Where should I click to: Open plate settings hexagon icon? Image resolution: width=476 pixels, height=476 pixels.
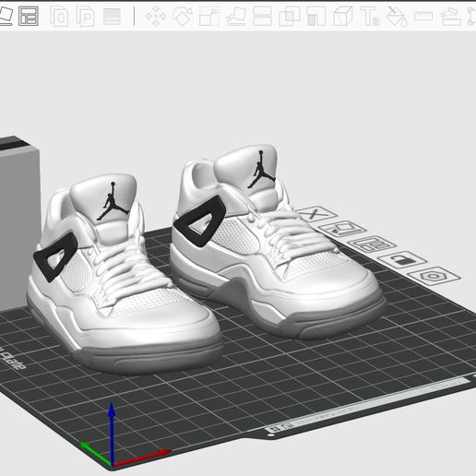pyautogui.click(x=434, y=276)
